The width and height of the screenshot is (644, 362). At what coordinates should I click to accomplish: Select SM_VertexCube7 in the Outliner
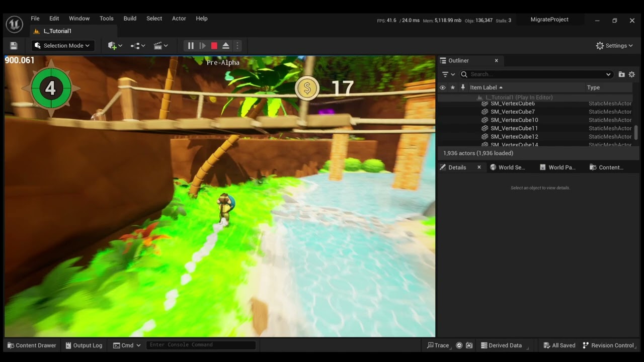[513, 112]
